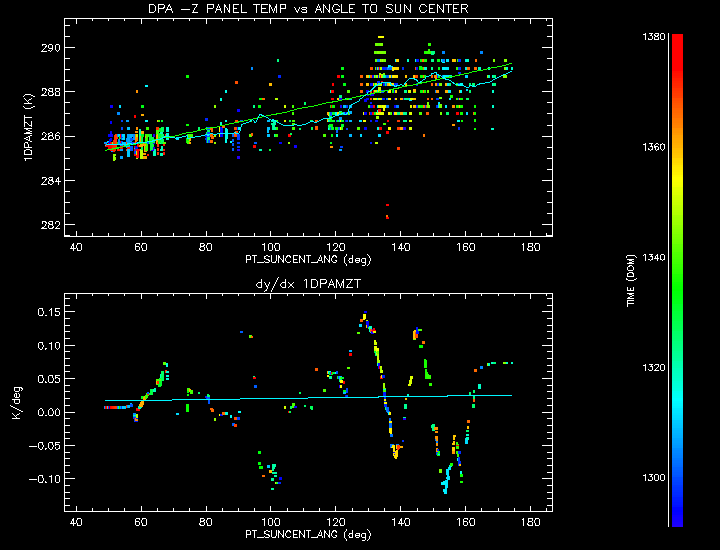
Task: Click the 'dy/dx 1DPAMZT' lower plot title
Action: coord(307,284)
